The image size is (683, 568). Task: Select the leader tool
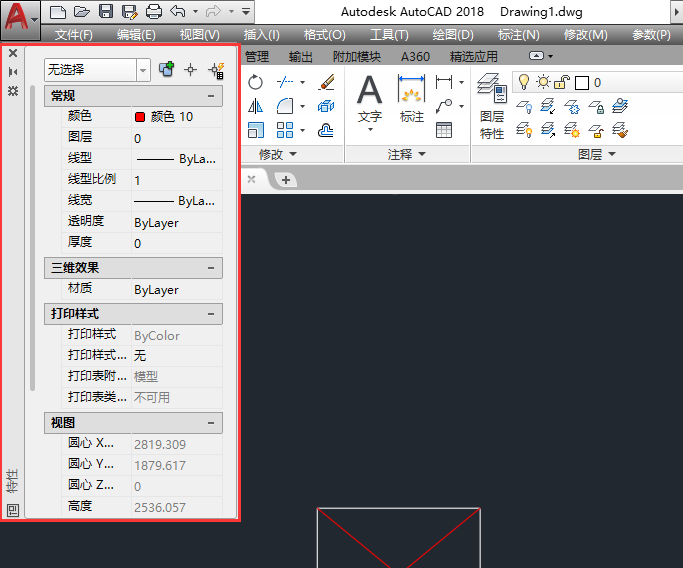click(444, 106)
